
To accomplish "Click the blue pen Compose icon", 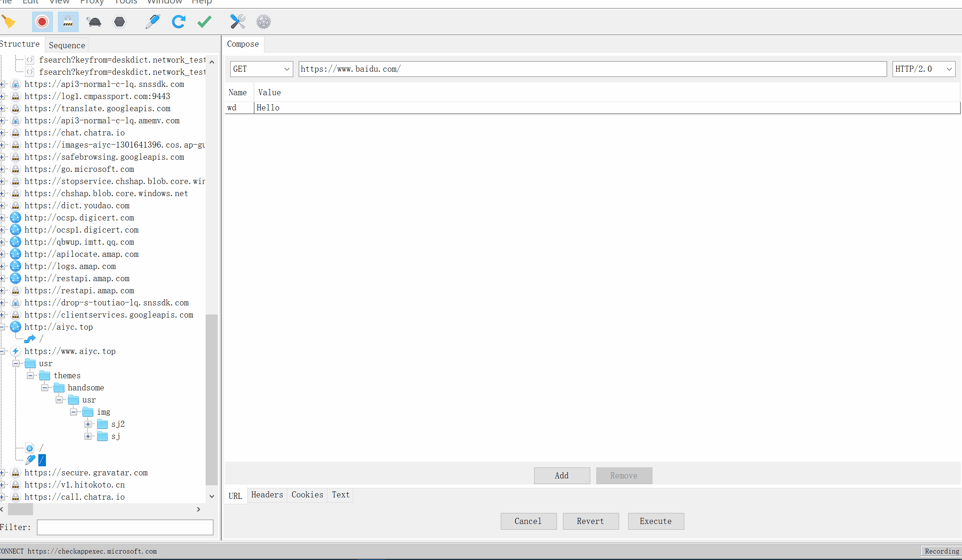I will tap(153, 22).
